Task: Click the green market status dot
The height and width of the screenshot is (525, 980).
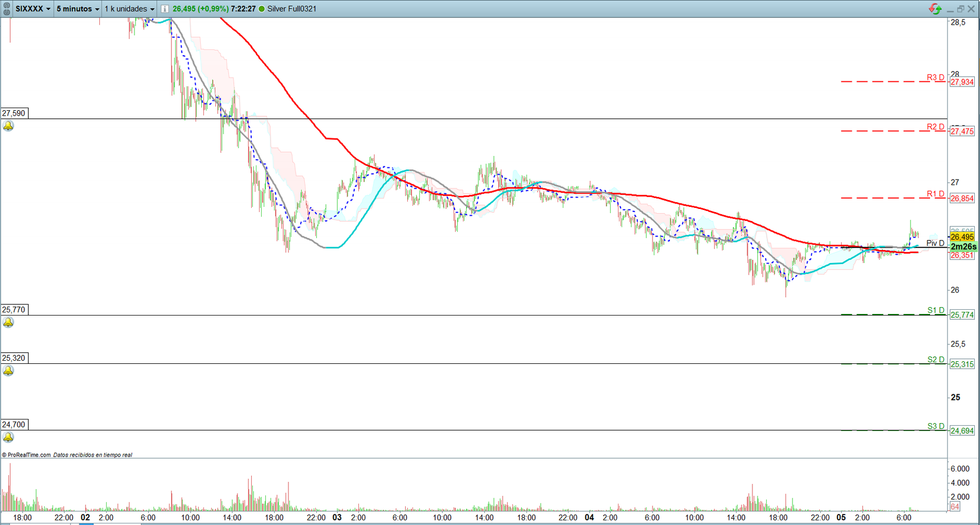Action: pos(262,9)
